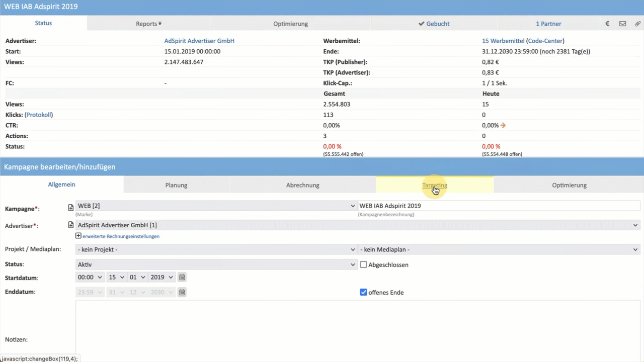This screenshot has height=362, width=644.
Task: Click the orange CTR trend arrow
Action: 503,125
